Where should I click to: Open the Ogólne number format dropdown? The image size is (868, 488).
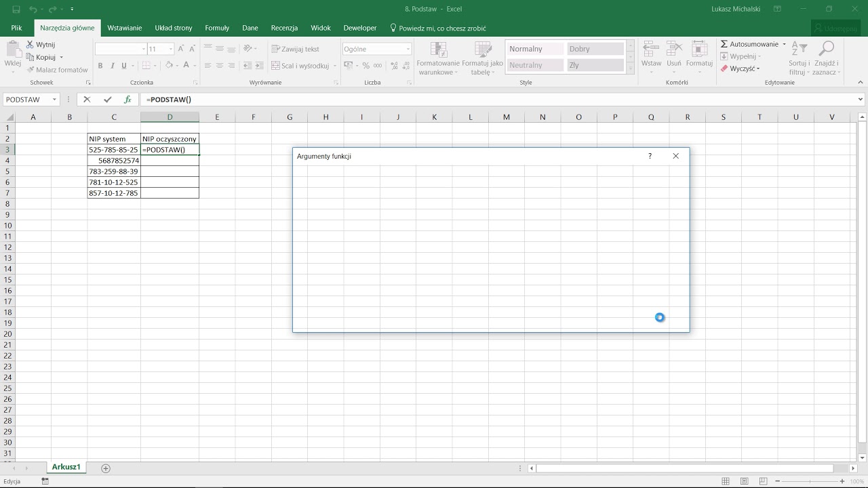click(408, 49)
